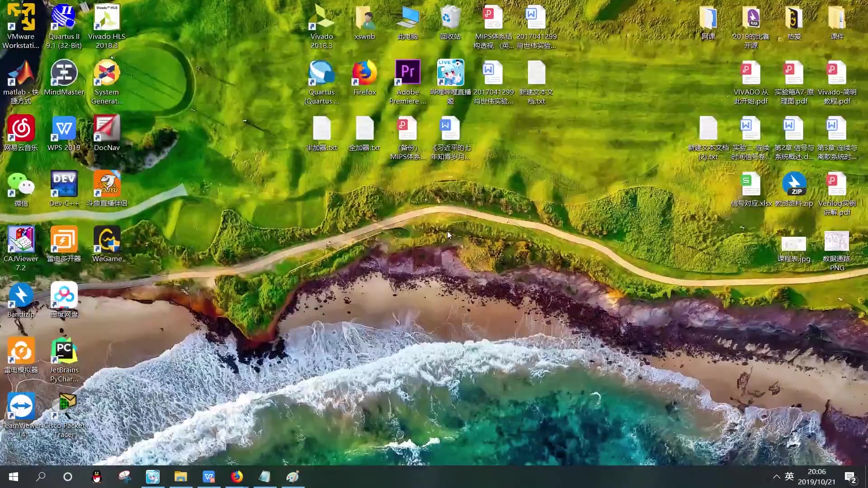Open the taskbar search magnifier
The width and height of the screenshot is (868, 488).
point(41,477)
